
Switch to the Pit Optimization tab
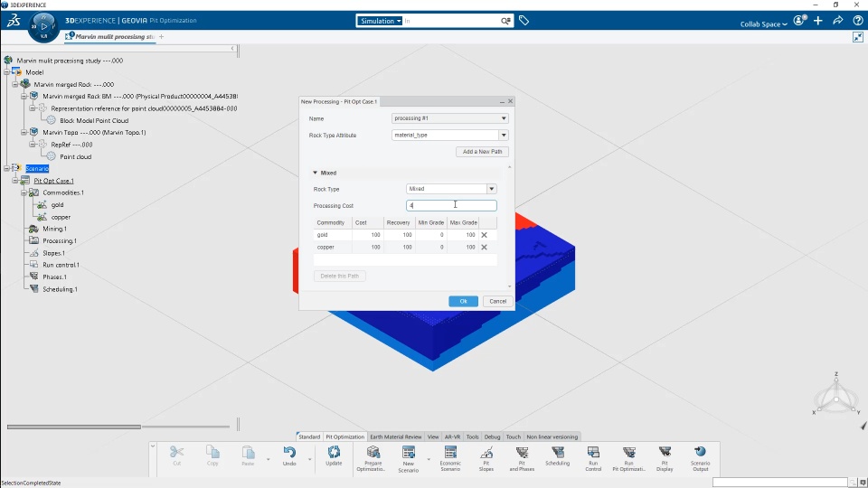(344, 436)
